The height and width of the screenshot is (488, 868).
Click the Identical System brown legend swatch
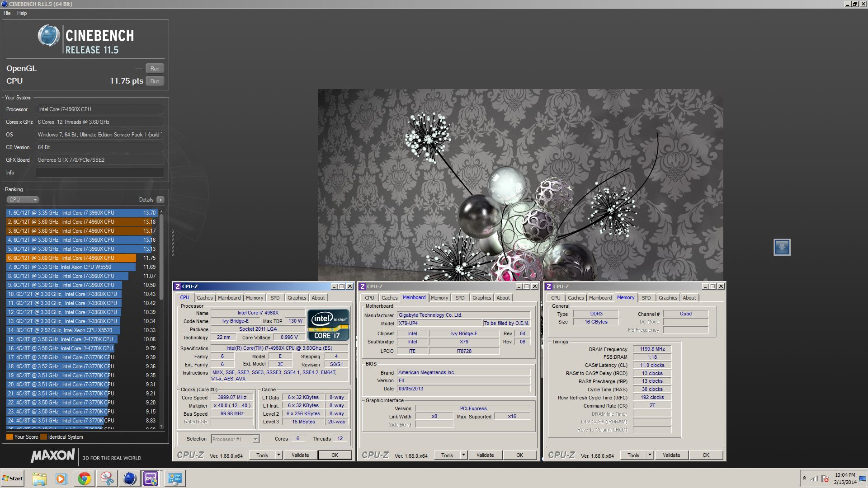coord(43,437)
